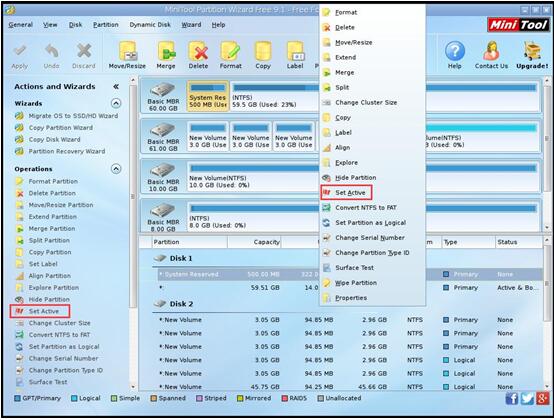
Task: Collapse the Actions and Wizards panel
Action: pos(116,87)
